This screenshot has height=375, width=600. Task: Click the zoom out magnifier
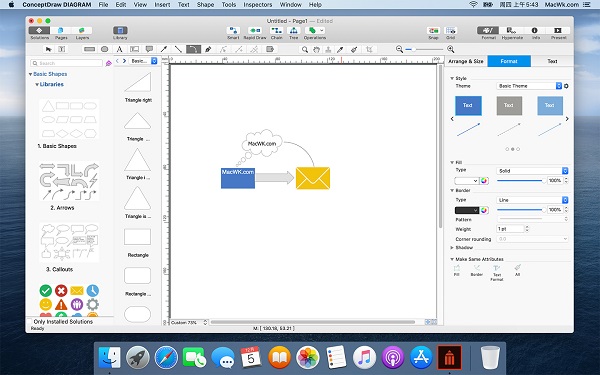coord(399,49)
